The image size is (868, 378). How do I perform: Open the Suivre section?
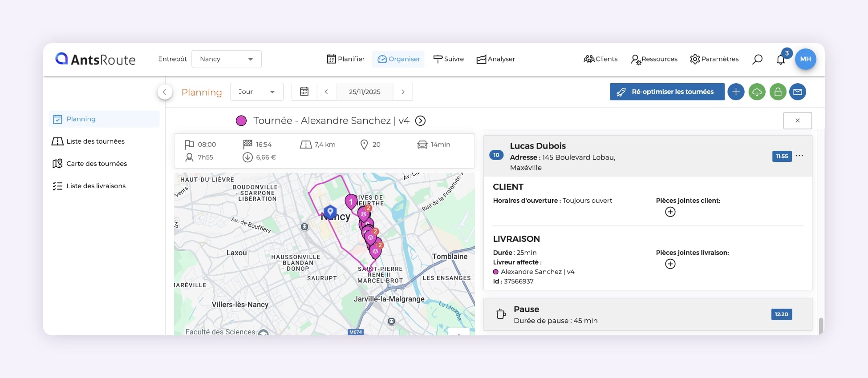[x=448, y=59]
